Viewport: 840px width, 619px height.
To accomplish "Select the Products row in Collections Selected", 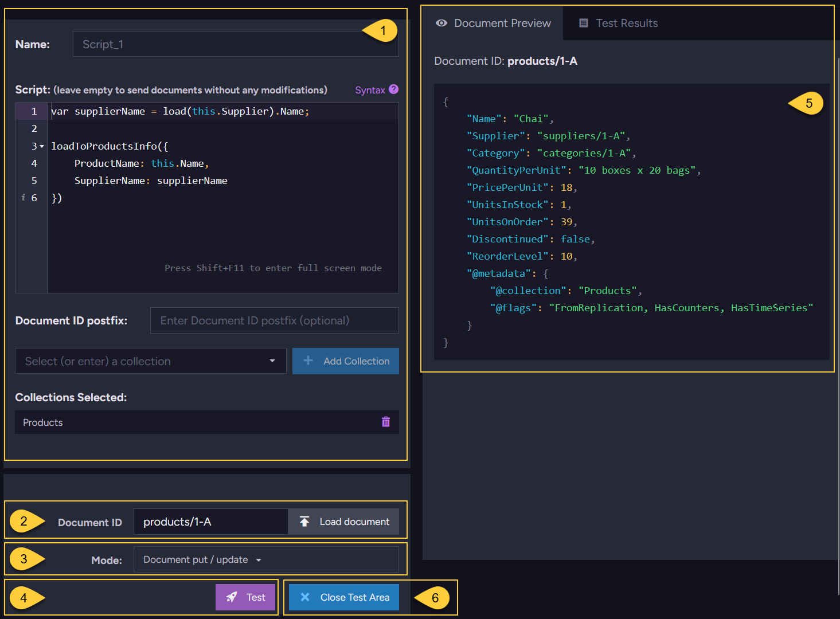I will tap(207, 422).
